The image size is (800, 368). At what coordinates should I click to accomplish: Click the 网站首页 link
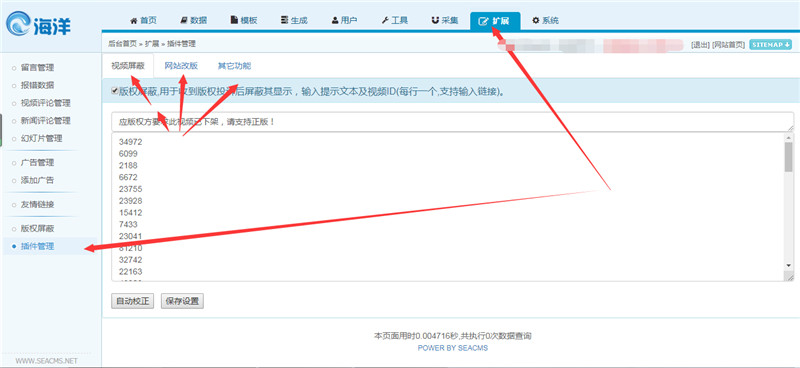coord(728,45)
